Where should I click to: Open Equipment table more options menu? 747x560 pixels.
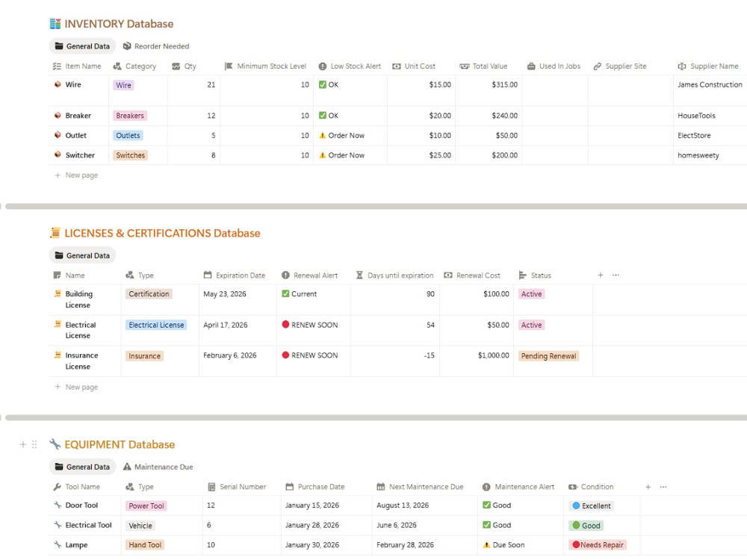point(663,487)
